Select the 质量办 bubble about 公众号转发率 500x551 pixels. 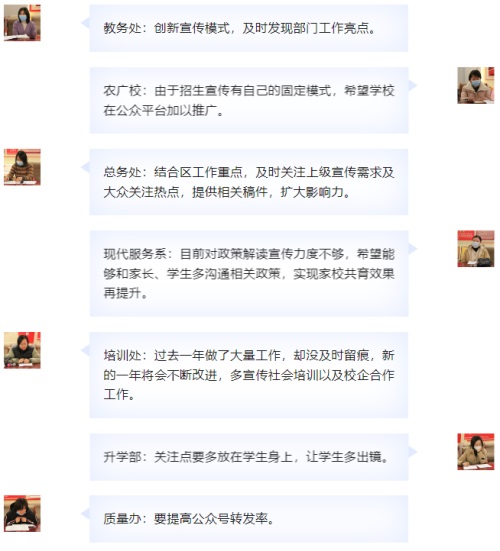(249, 519)
